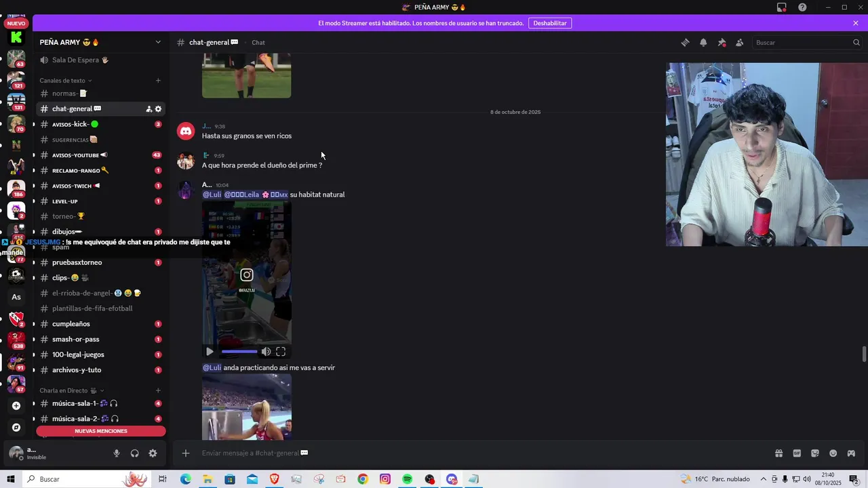The height and width of the screenshot is (488, 868).
Task: Toggle the member list visibility
Action: 739,43
